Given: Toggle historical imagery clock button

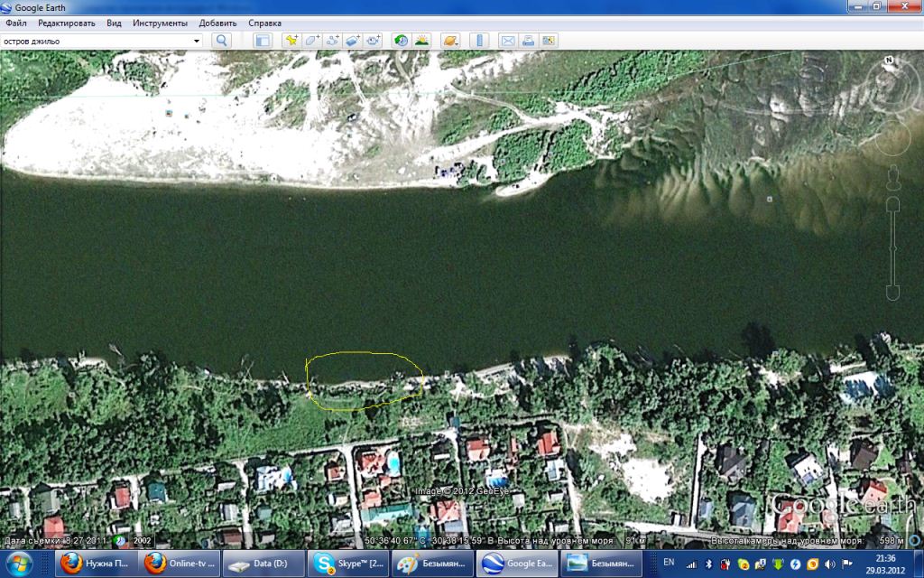Looking at the screenshot, I should click(x=401, y=41).
